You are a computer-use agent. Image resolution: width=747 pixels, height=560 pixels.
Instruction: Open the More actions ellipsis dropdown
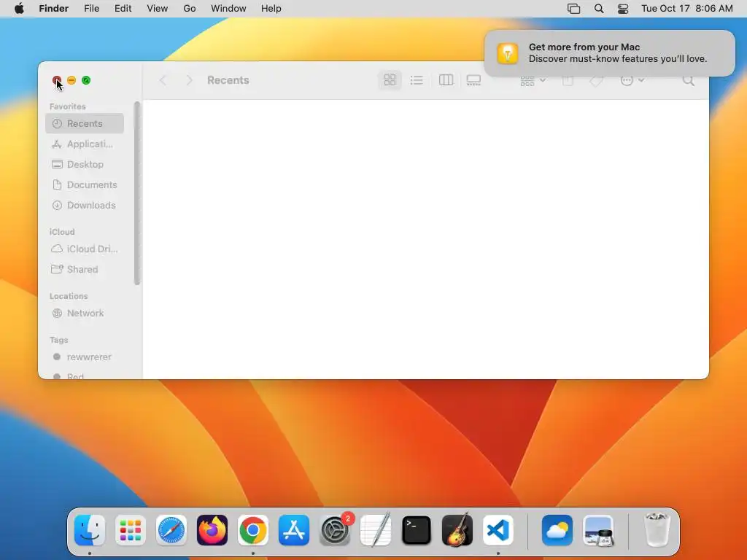pos(632,80)
